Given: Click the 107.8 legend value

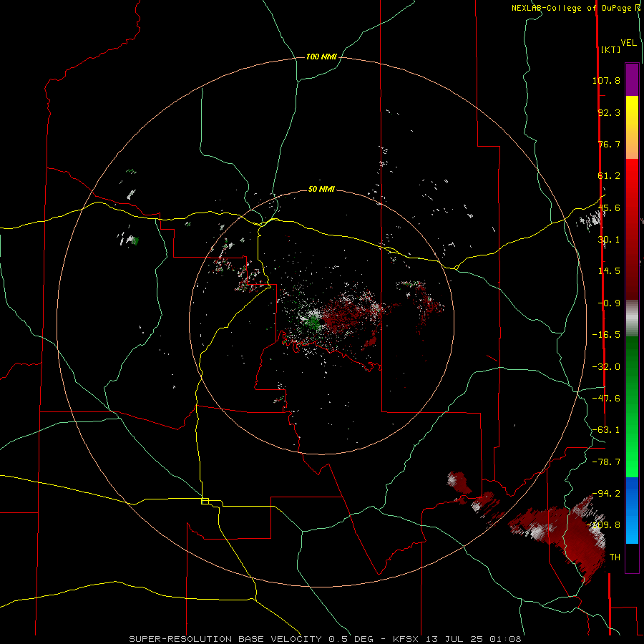Looking at the screenshot, I should pos(606,80).
